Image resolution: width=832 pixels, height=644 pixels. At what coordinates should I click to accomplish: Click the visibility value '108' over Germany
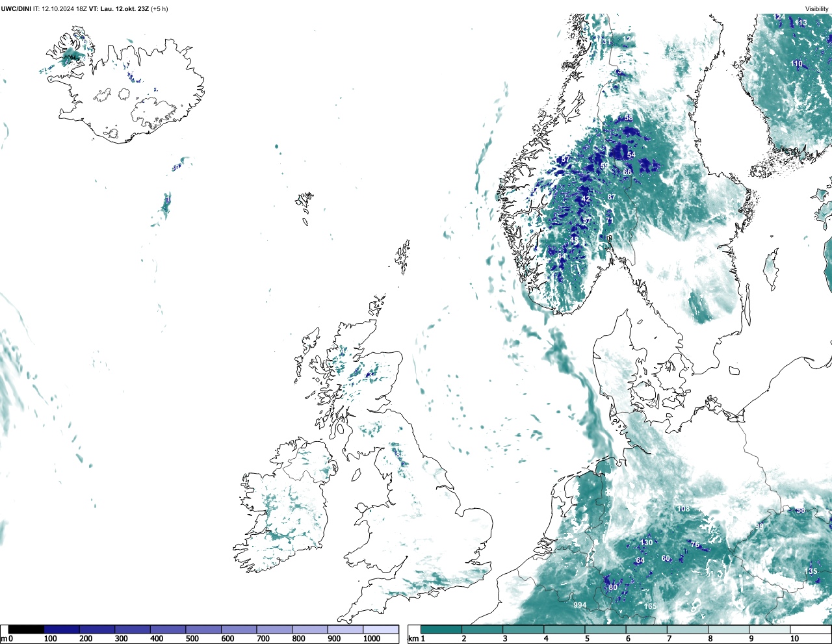[x=683, y=509]
